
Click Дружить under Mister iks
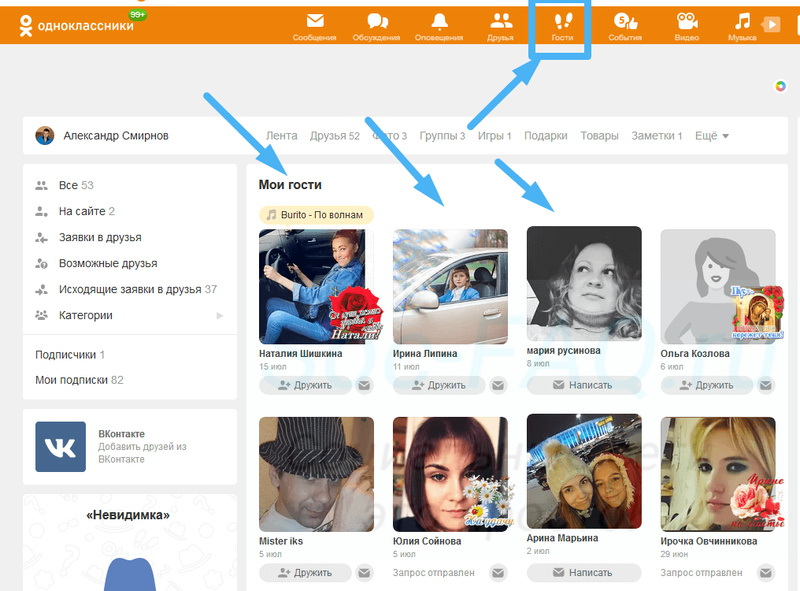coord(305,573)
